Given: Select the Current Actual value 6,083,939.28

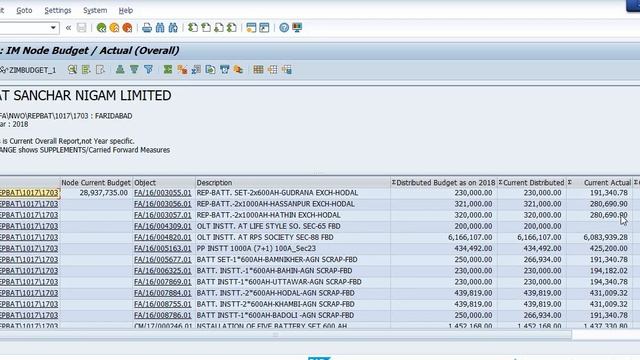Looking at the screenshot, I should point(606,237).
